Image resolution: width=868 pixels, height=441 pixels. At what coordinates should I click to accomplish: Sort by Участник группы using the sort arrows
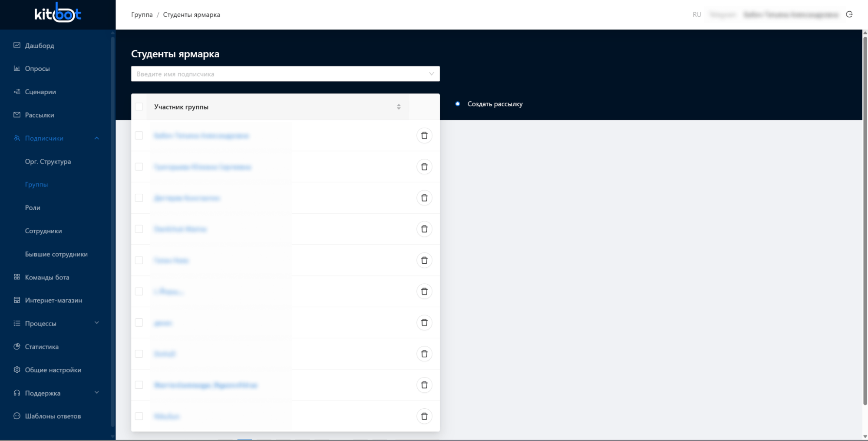click(x=399, y=107)
